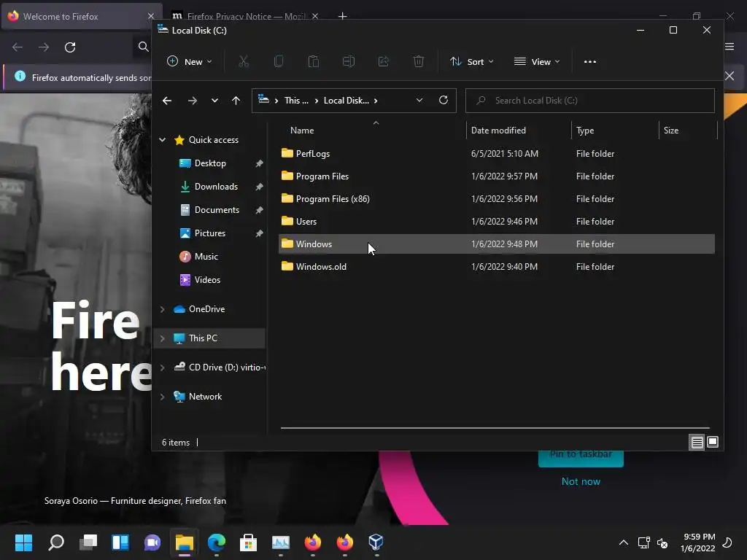Open Task View on the taskbar
Screen dimensions: 747x560
(x=88, y=542)
